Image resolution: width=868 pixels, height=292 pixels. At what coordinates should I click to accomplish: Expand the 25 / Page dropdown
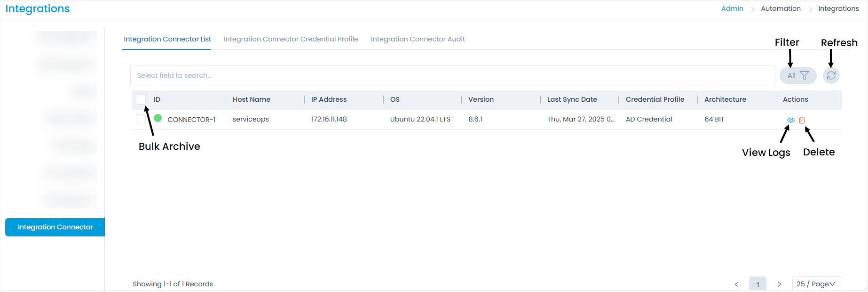coord(816,284)
